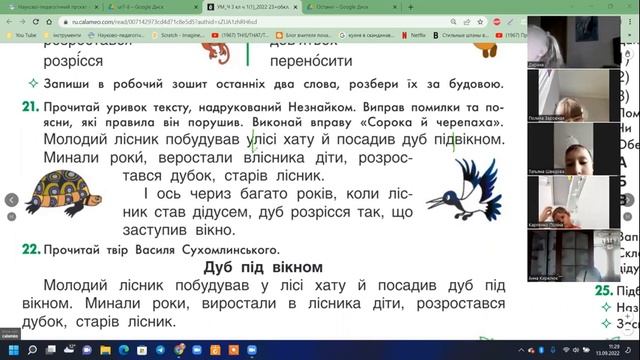Go forward in browser history
This screenshot has width=640, height=360.
(x=22, y=22)
